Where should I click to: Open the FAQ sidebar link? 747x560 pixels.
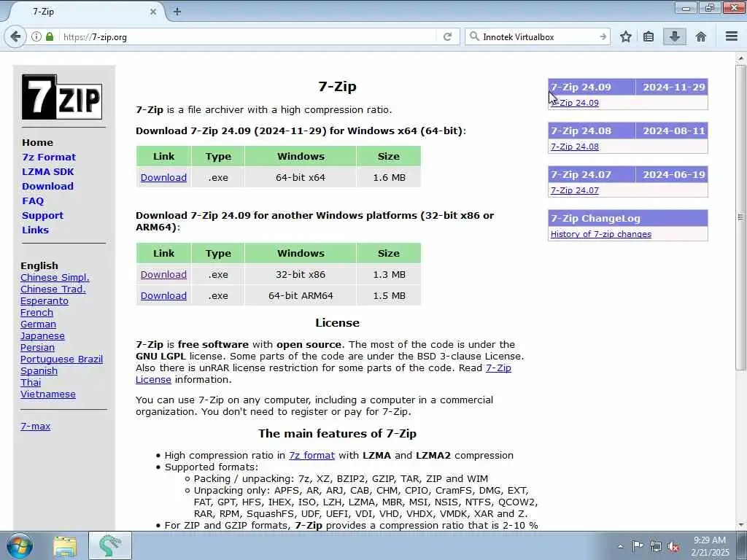pyautogui.click(x=33, y=201)
